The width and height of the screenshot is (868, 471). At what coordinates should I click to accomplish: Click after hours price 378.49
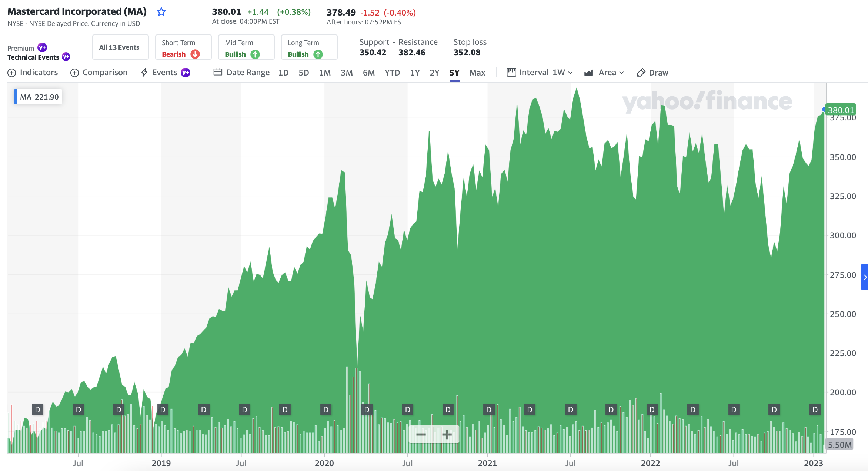(x=341, y=13)
